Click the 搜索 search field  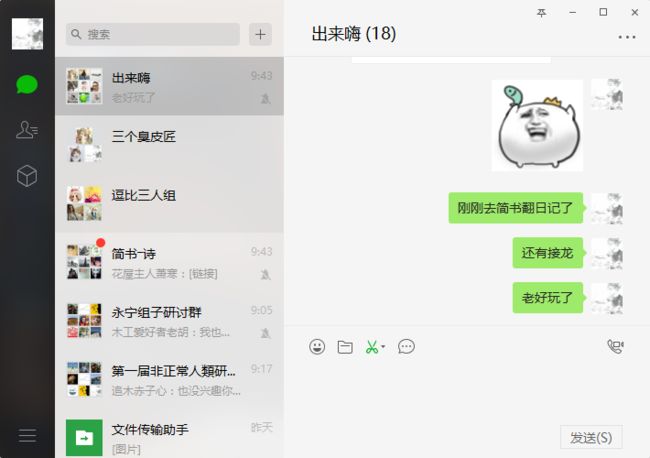(x=153, y=34)
